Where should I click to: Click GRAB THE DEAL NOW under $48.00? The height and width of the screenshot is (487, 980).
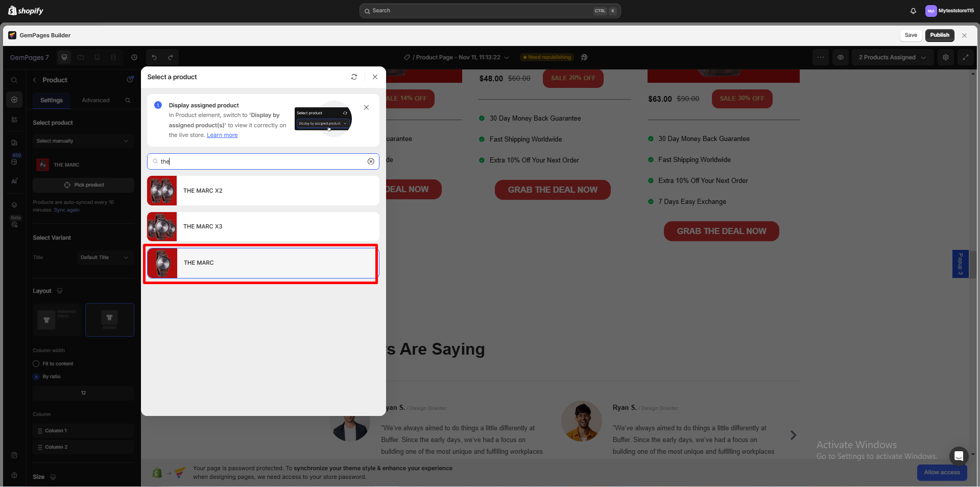pos(553,190)
